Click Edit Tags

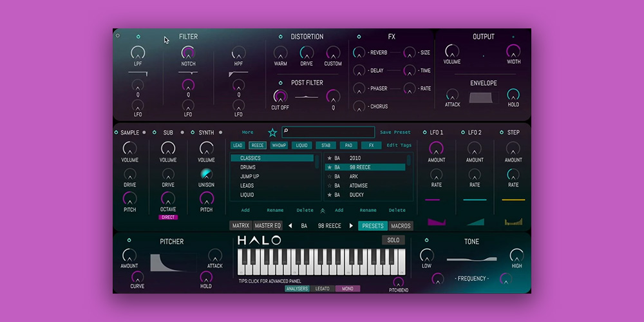pyautogui.click(x=399, y=145)
